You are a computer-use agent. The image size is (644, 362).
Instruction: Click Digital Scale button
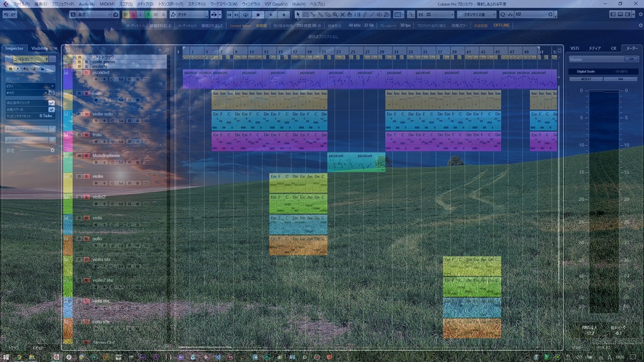pos(586,72)
